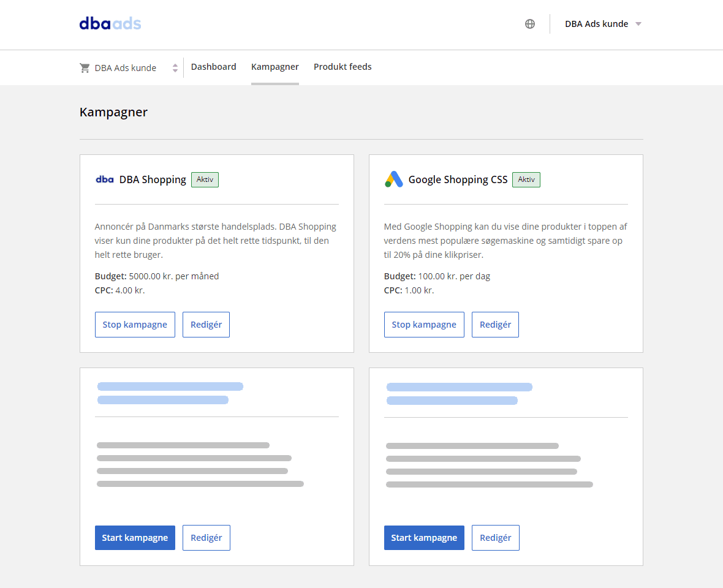Start kampagne in bottom-right placeholder card

click(424, 538)
